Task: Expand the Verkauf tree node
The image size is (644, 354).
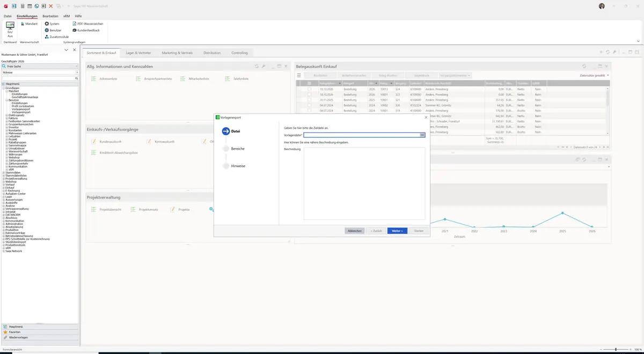Action: point(4,185)
